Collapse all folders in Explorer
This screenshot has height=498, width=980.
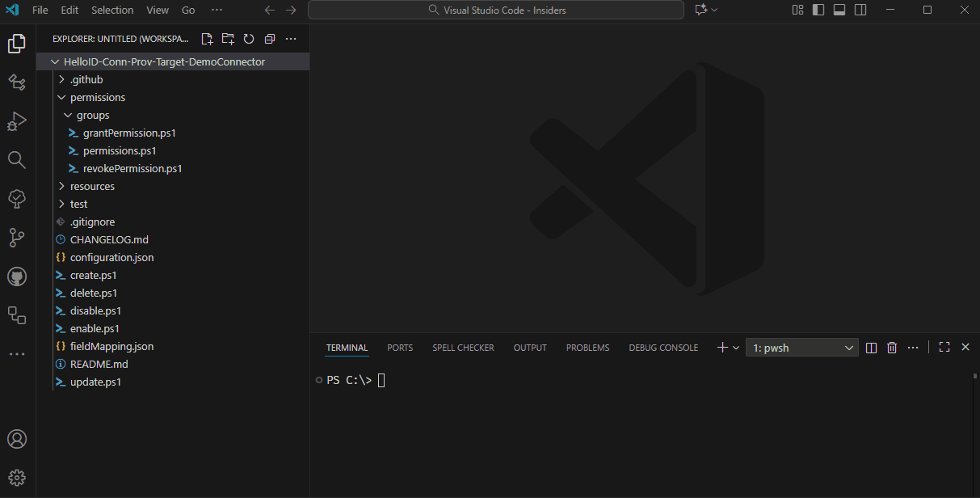coord(270,39)
